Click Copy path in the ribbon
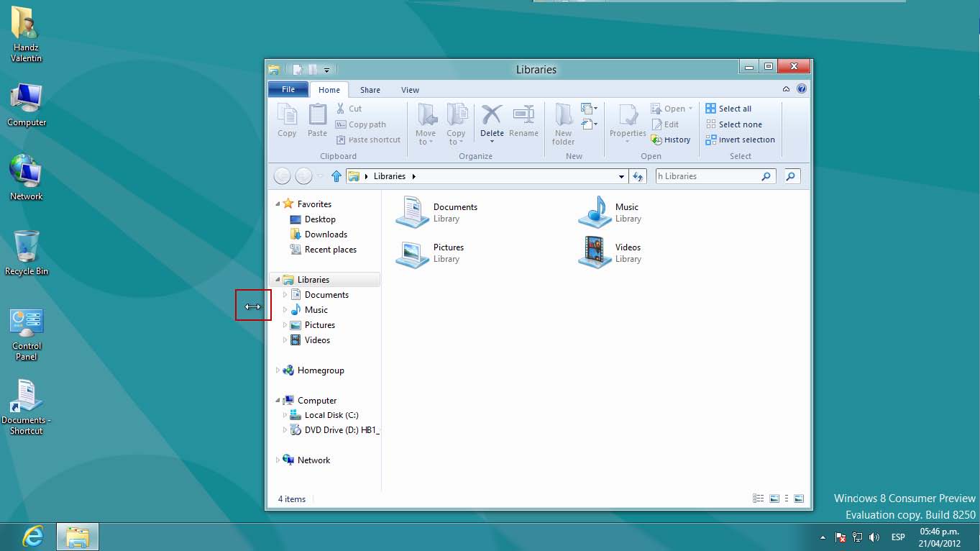This screenshot has width=980, height=551. point(360,124)
